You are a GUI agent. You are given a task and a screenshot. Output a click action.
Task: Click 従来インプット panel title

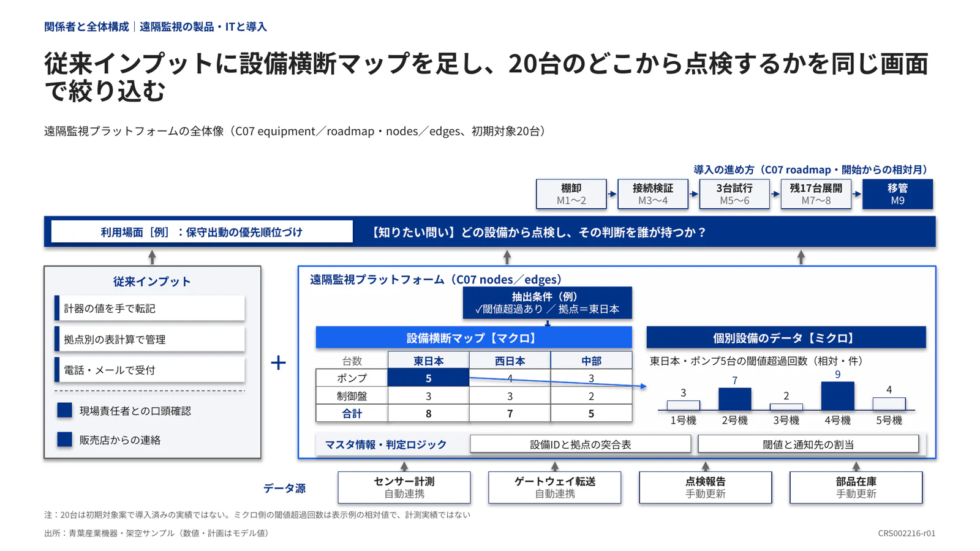point(152,282)
